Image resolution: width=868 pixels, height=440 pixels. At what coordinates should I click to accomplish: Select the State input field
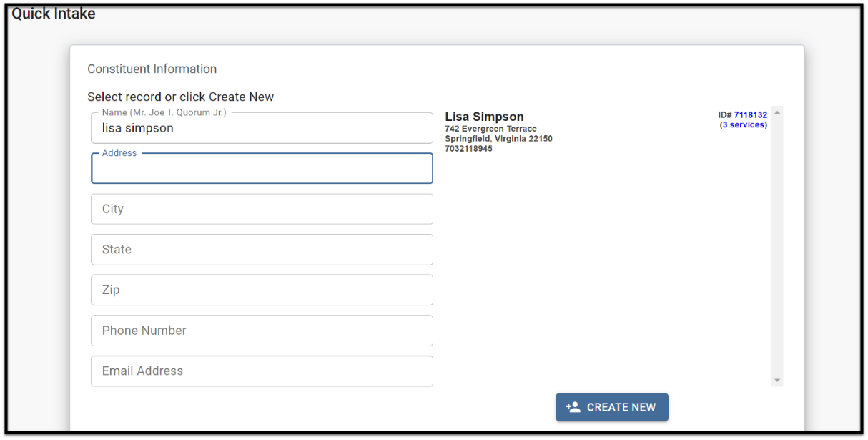click(262, 250)
